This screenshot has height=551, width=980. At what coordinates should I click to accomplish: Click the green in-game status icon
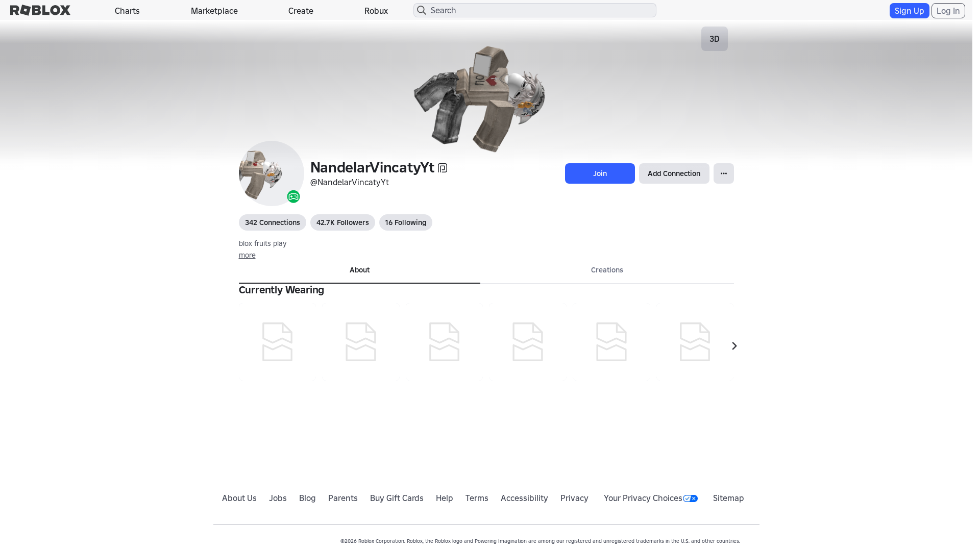tap(293, 196)
